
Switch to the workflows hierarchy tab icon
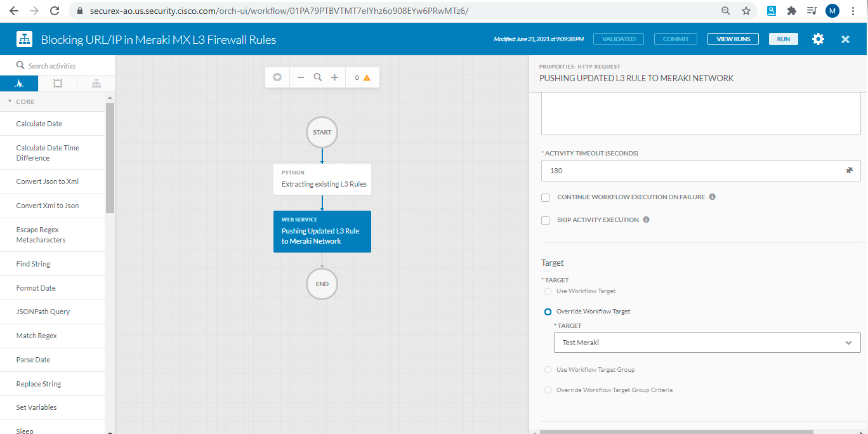96,84
